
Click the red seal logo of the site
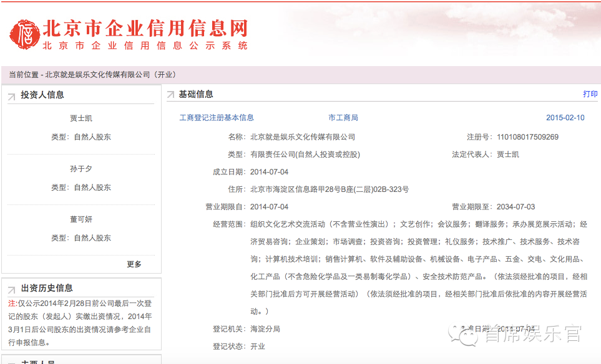click(24, 34)
